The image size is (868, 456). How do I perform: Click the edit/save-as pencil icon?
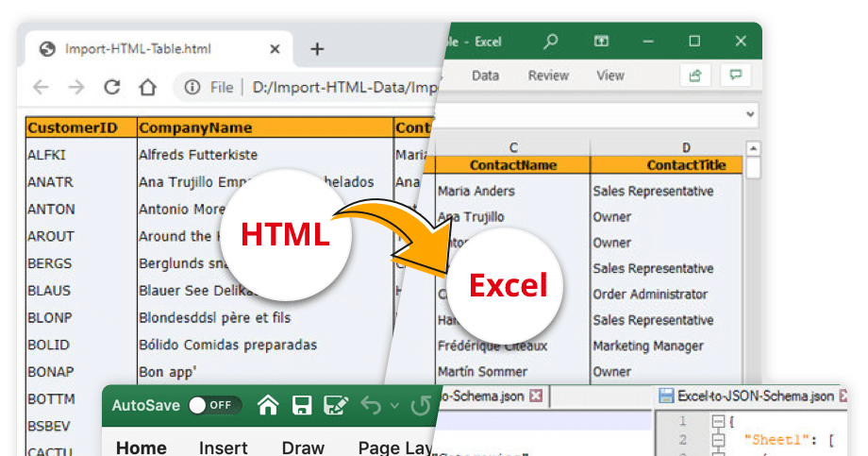coord(336,406)
